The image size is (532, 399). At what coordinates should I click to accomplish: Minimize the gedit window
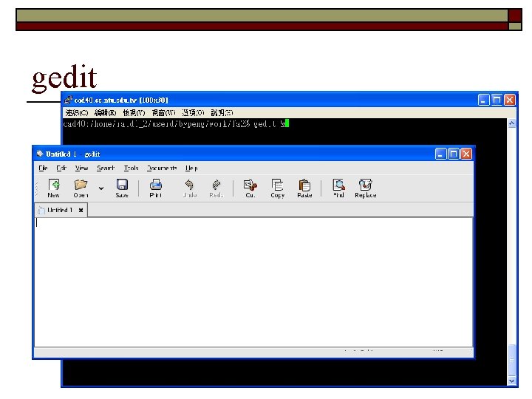point(440,154)
